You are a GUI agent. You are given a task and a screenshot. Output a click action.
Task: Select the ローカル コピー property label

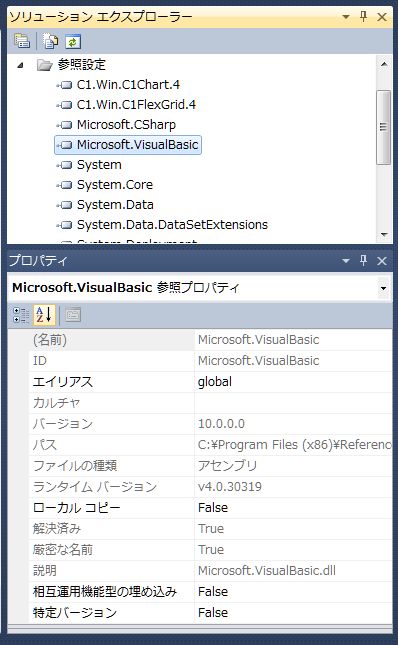[x=77, y=508]
